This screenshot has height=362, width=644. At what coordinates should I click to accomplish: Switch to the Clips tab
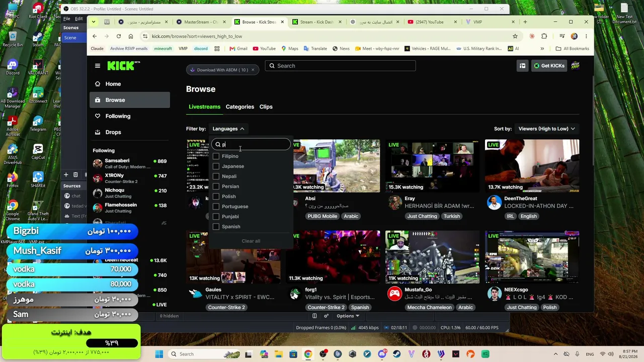click(x=266, y=107)
